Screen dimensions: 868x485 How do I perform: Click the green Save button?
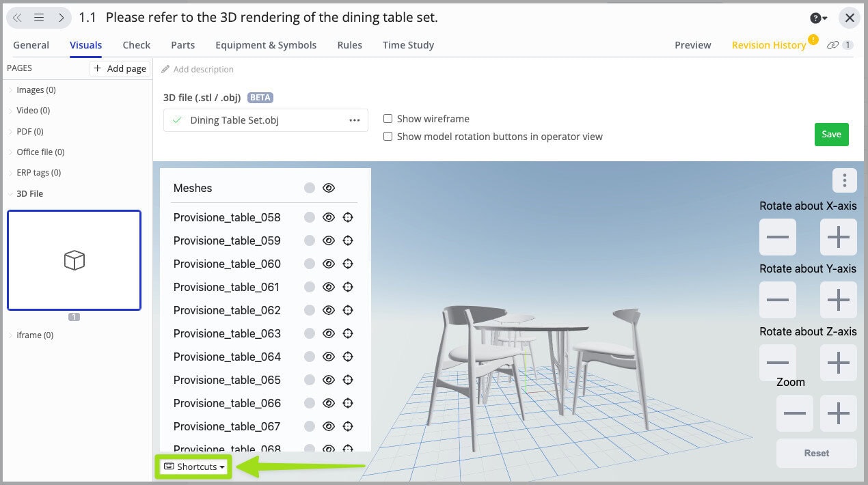point(831,135)
